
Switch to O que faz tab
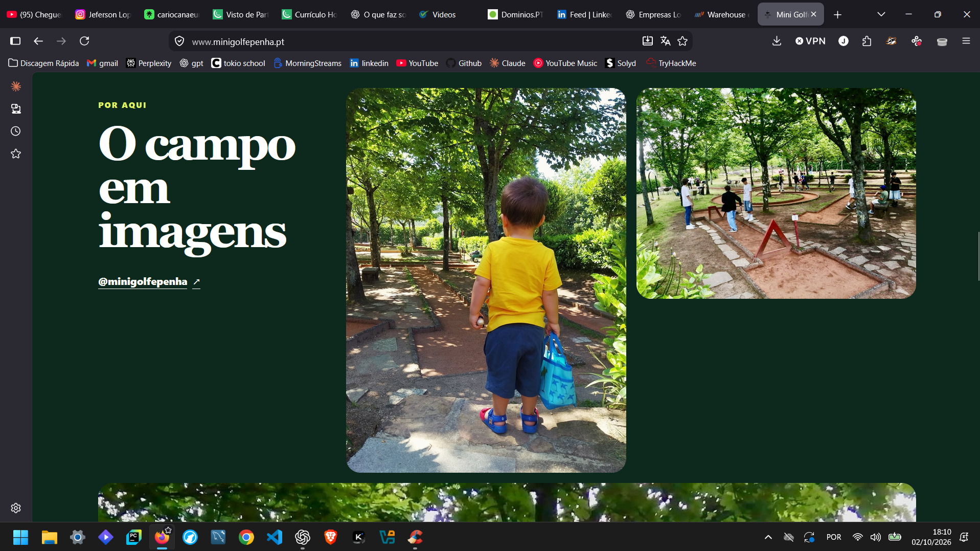coord(378,14)
